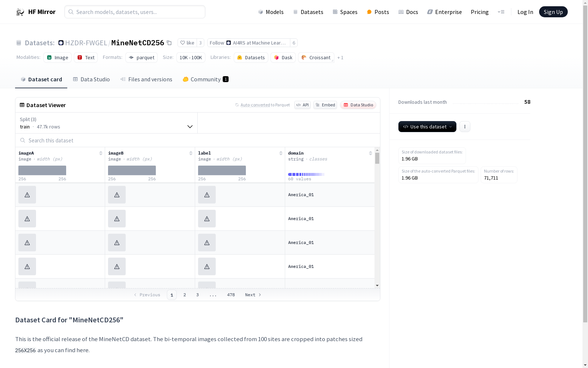Click the Datasets header stack icon

(x=19, y=43)
